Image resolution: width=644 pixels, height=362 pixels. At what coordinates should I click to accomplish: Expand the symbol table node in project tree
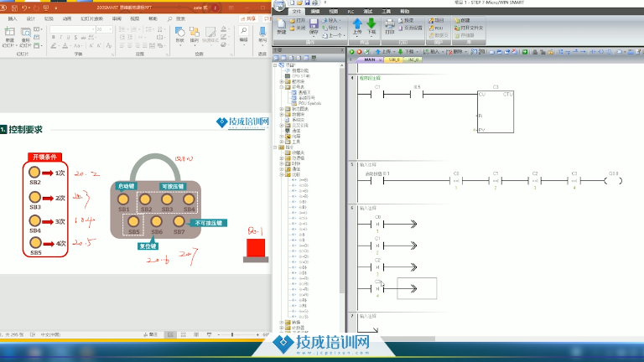click(x=282, y=86)
